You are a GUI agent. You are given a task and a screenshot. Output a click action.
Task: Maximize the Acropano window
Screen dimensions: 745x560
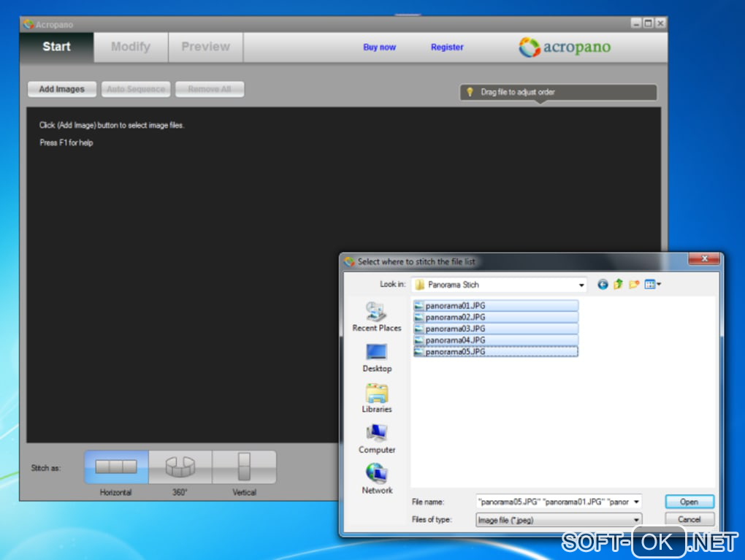click(648, 23)
